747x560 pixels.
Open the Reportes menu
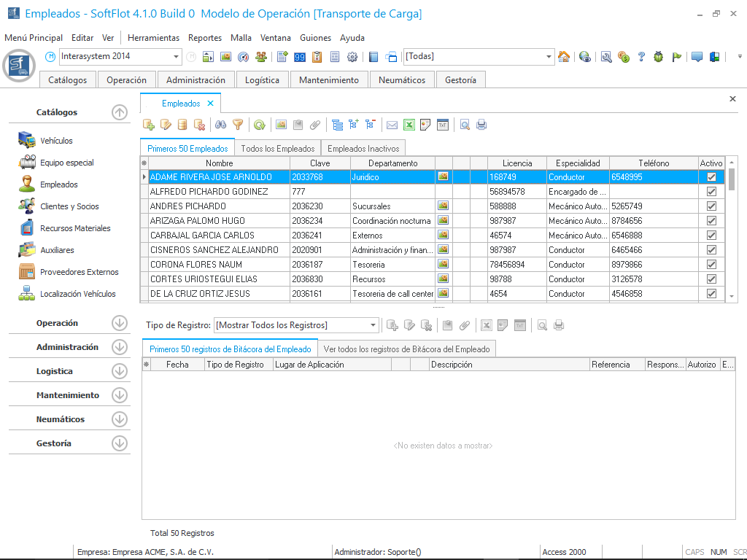pyautogui.click(x=204, y=38)
